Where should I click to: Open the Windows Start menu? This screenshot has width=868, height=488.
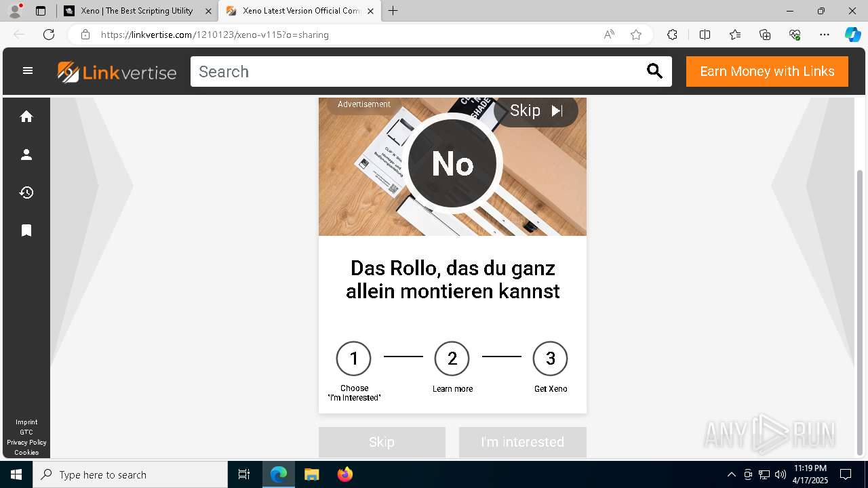16,474
